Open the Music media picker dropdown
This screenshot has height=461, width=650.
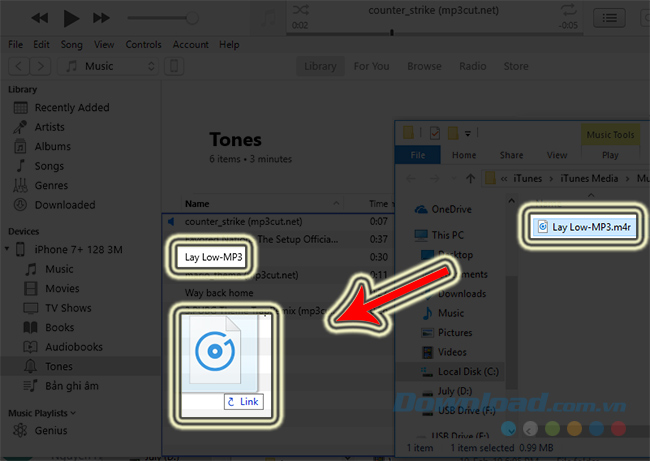[107, 66]
